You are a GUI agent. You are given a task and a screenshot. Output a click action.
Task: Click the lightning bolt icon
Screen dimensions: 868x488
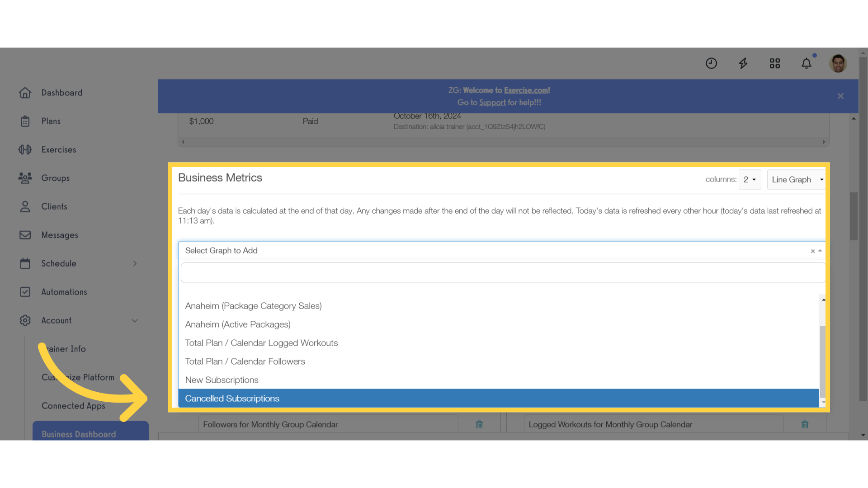(x=743, y=63)
